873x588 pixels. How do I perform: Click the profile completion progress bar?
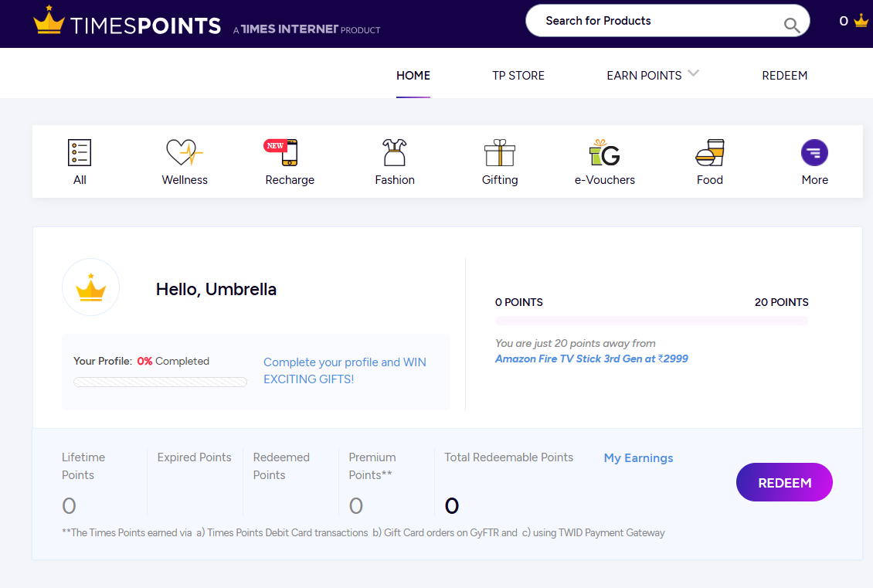(x=161, y=382)
